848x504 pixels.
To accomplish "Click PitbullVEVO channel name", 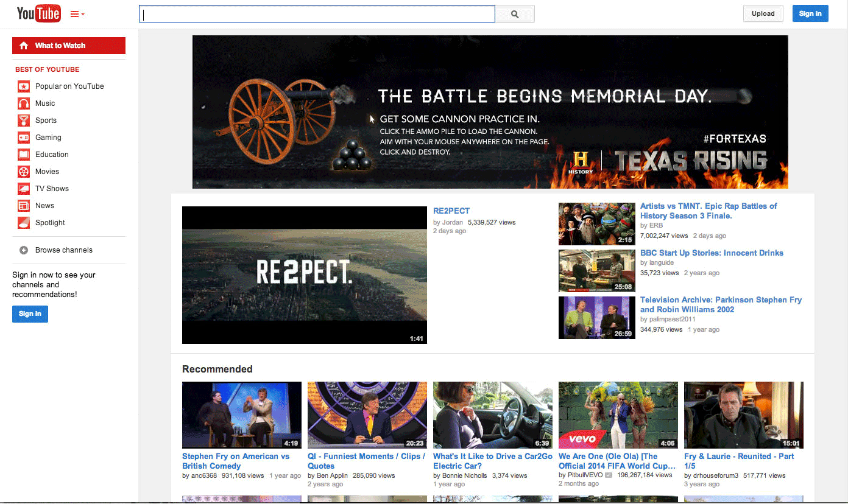I will coord(585,476).
